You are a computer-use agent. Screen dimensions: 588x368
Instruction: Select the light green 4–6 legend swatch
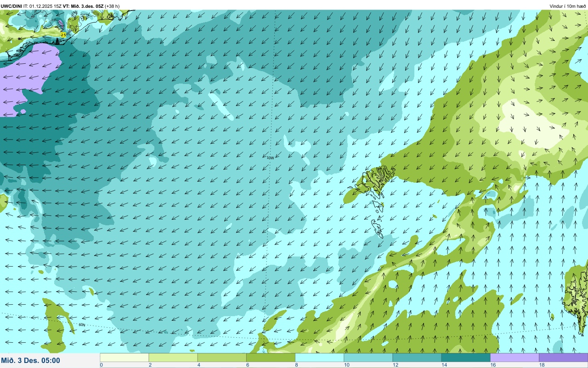click(x=222, y=357)
